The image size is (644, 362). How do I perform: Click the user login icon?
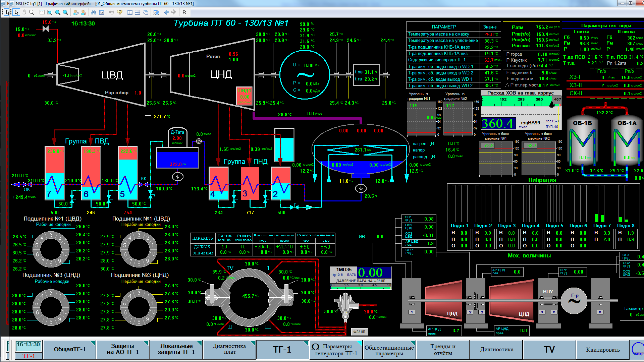click(76, 12)
